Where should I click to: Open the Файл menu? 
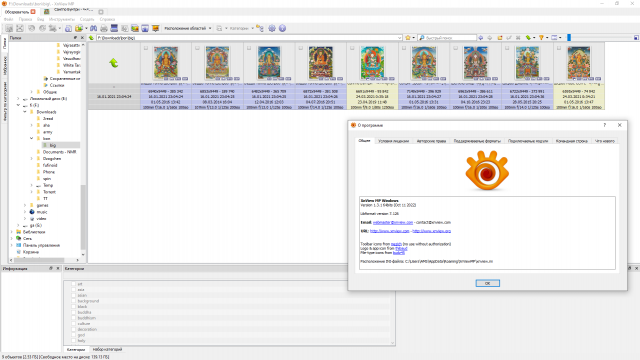(9, 19)
